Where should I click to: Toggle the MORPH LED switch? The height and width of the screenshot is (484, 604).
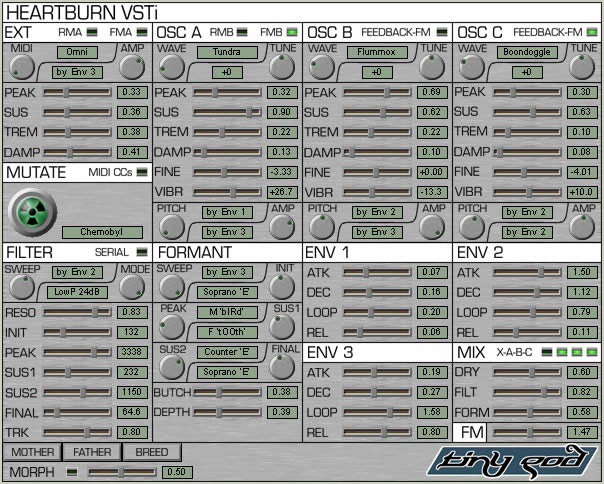click(72, 472)
